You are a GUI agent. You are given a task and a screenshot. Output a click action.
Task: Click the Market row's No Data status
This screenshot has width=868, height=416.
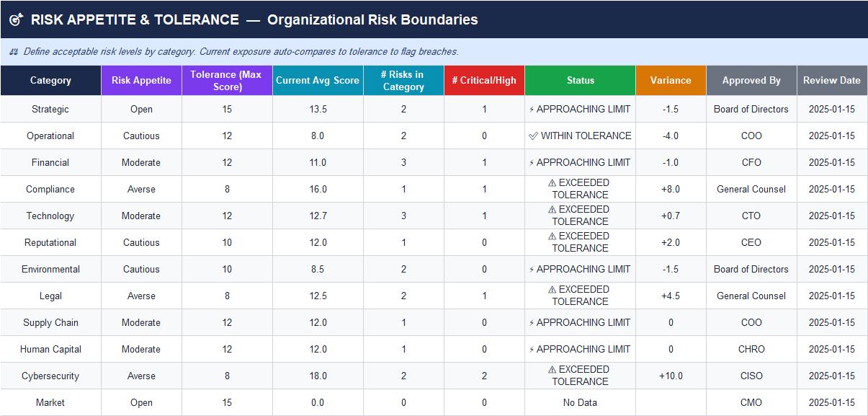[580, 402]
